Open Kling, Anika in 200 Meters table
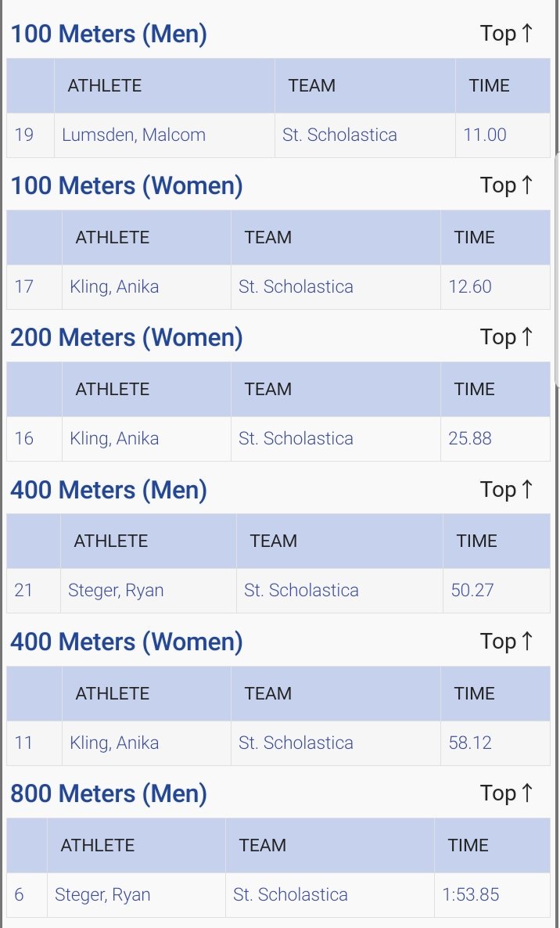 (114, 438)
